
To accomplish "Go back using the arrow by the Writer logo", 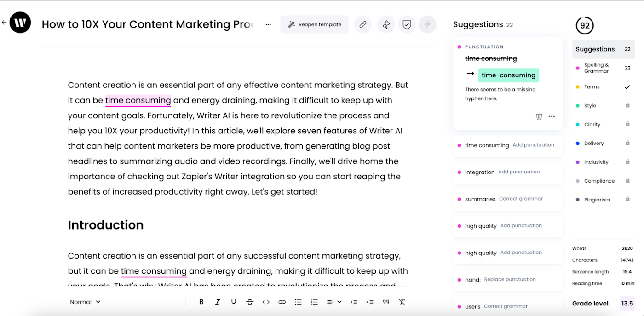I will (x=4, y=22).
